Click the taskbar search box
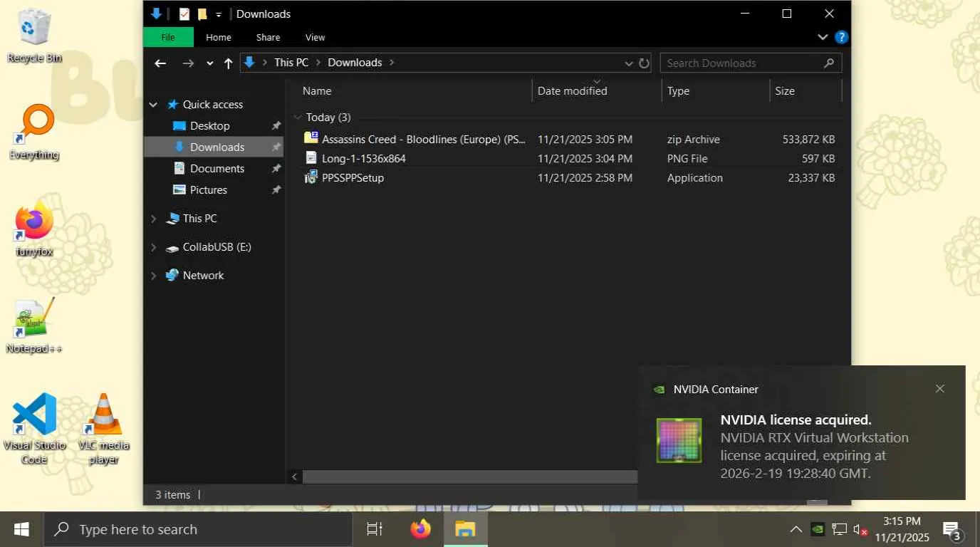 (199, 529)
